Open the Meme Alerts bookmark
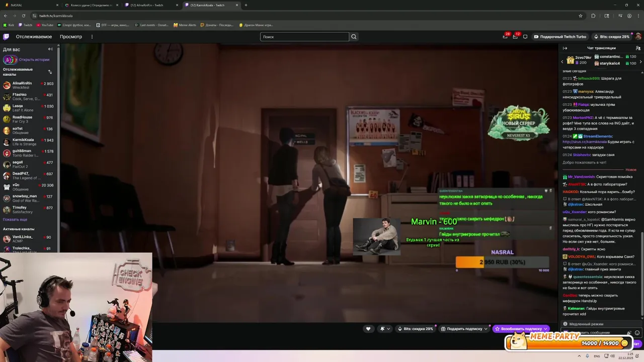 pos(185,25)
